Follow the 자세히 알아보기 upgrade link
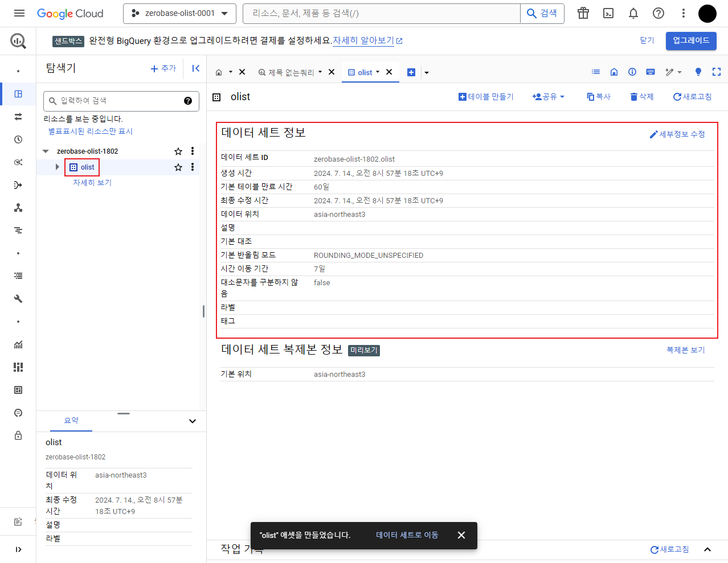Screen dimensions: 728x563 (x=367, y=40)
